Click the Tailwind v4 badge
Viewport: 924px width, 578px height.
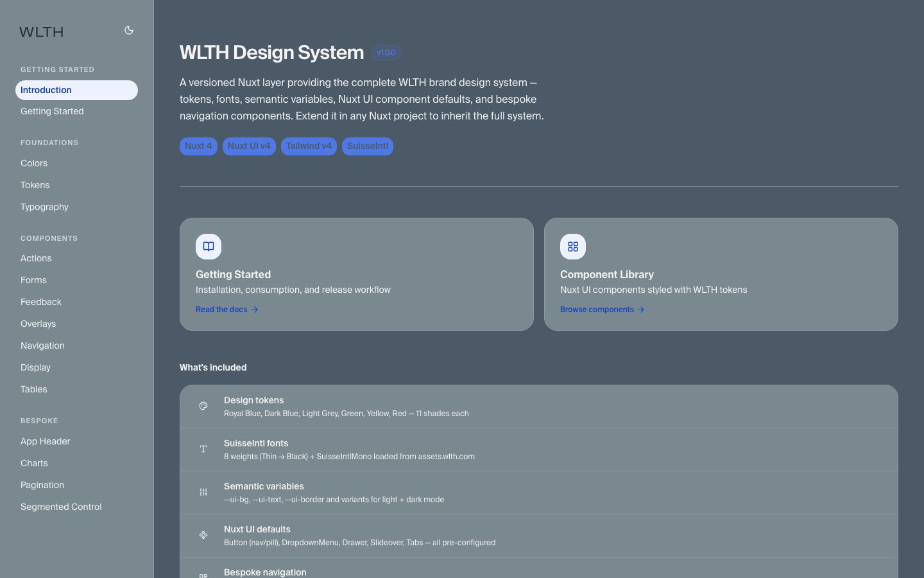point(309,146)
